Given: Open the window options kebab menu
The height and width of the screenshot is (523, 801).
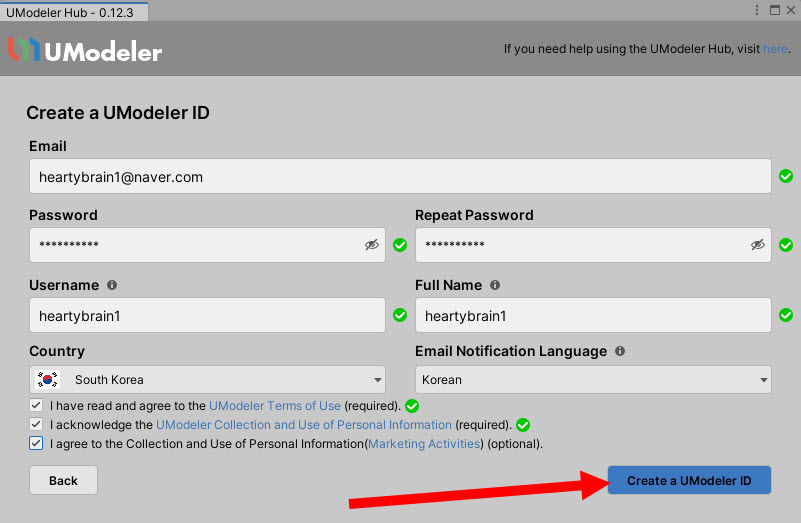Looking at the screenshot, I should point(757,10).
